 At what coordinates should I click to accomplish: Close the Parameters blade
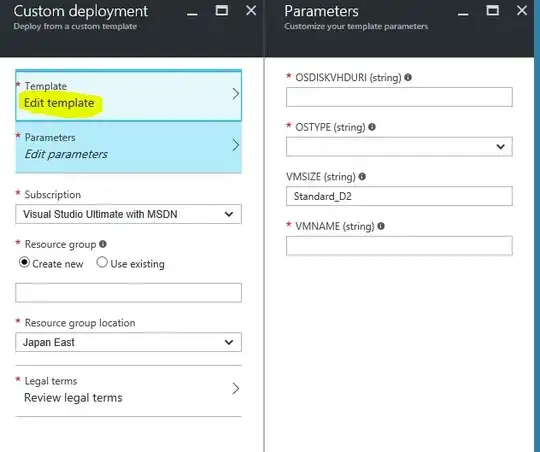(522, 10)
